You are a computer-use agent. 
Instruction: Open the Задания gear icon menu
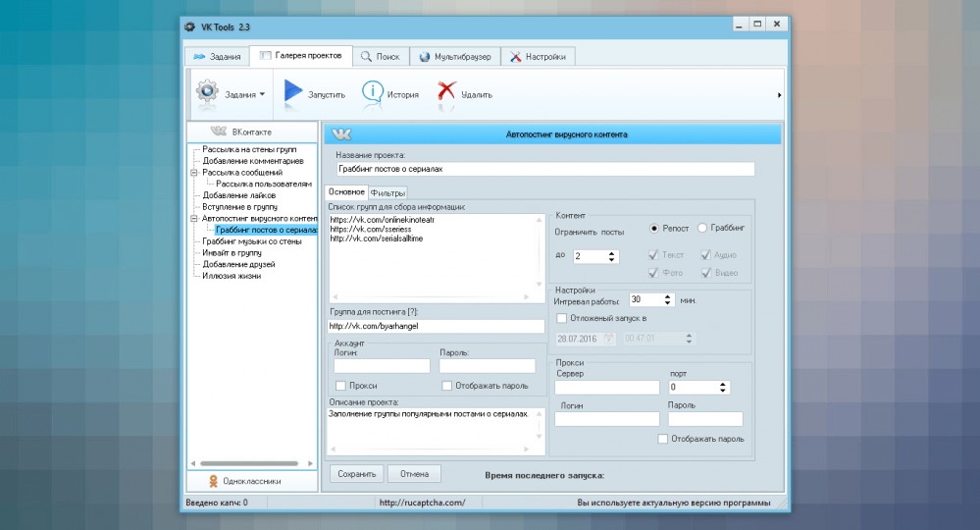point(208,92)
